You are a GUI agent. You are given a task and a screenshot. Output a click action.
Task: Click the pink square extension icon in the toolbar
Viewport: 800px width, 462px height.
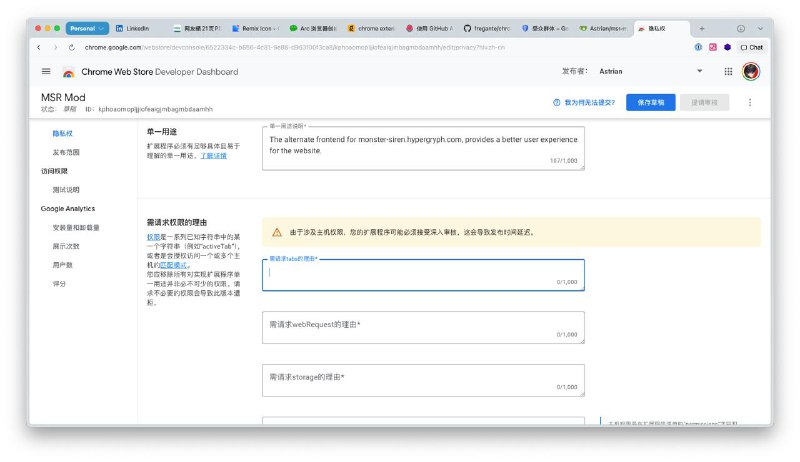713,47
